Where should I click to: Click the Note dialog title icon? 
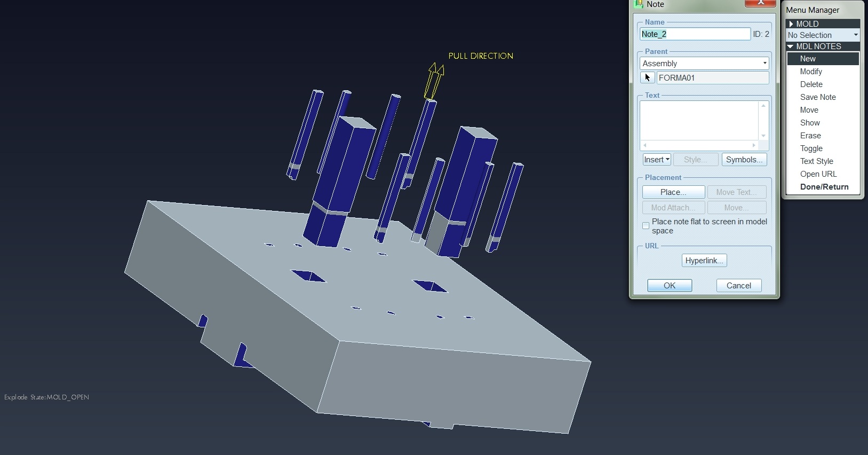click(x=638, y=4)
